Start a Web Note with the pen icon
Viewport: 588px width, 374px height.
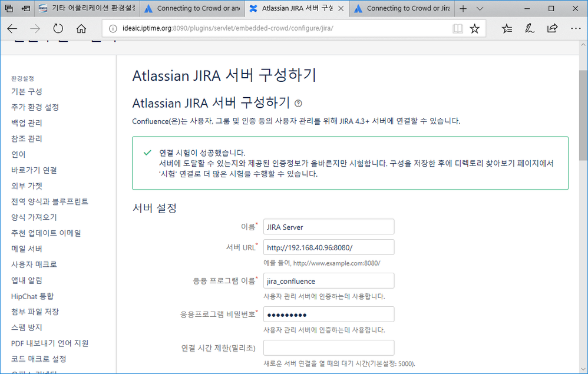[530, 28]
